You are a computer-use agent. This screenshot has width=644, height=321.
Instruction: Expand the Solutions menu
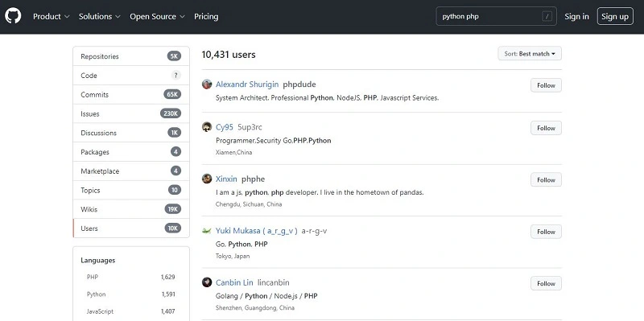[x=100, y=16]
